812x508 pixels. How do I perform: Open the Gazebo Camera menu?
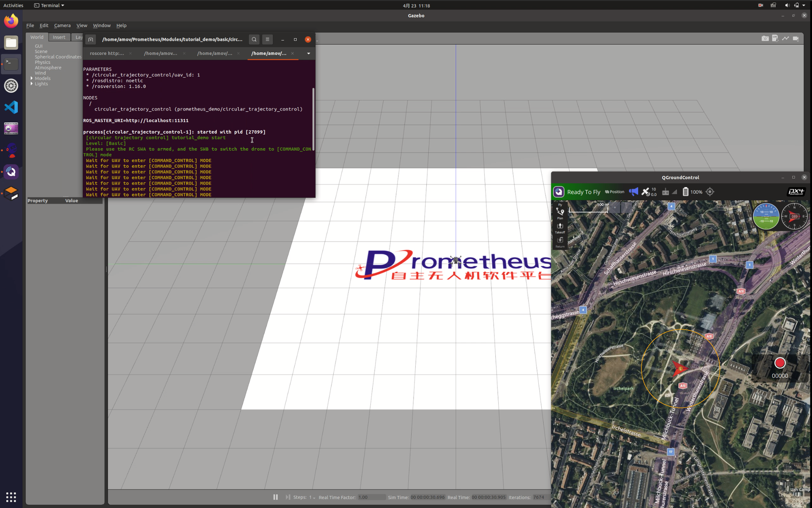[x=62, y=25]
